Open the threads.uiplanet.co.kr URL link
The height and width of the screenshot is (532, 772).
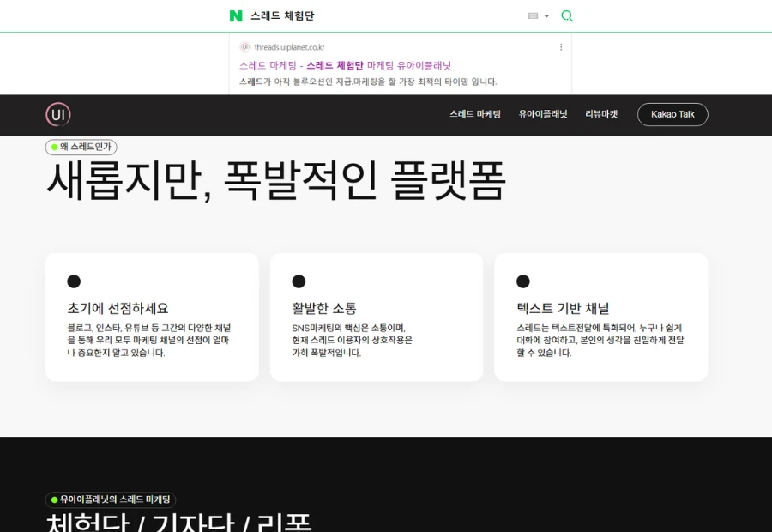coord(290,47)
